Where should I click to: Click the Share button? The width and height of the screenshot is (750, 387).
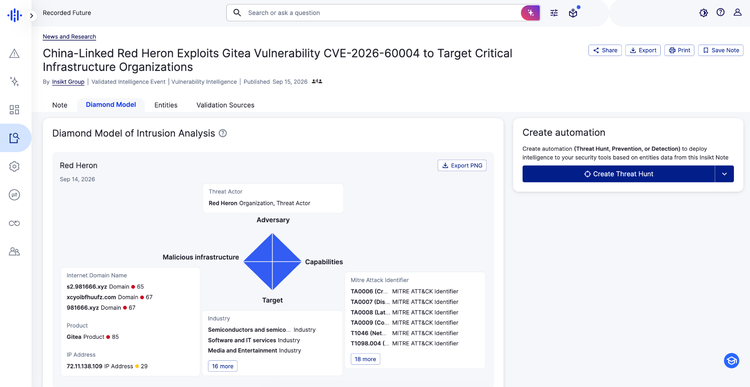click(605, 50)
